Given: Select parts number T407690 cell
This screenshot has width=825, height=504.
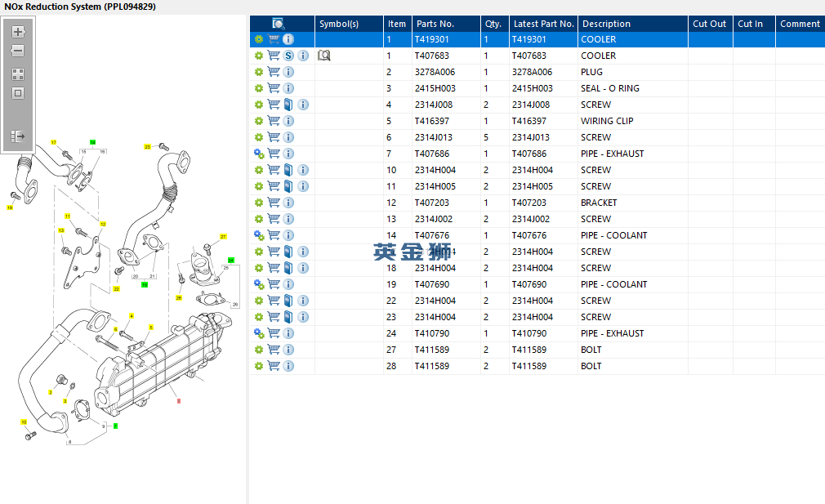Looking at the screenshot, I should point(446,283).
